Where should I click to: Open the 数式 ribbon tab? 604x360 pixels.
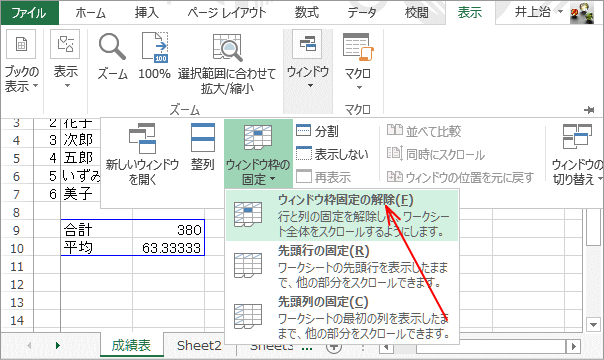307,13
